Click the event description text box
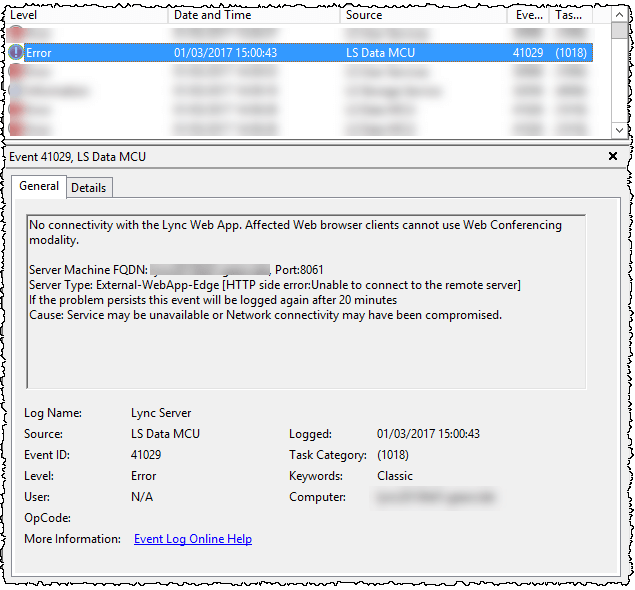Viewport: 635px width, 590px height. [x=306, y=302]
